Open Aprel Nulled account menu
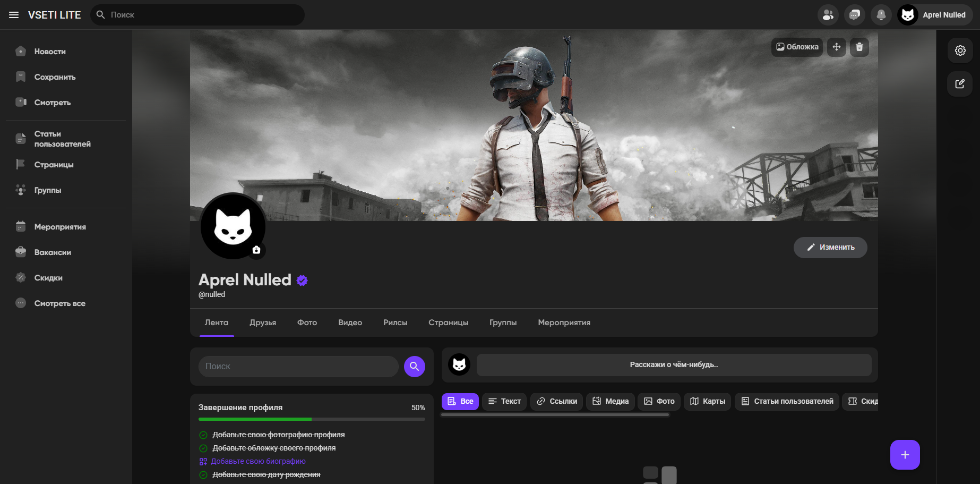This screenshot has width=980, height=484. [934, 15]
